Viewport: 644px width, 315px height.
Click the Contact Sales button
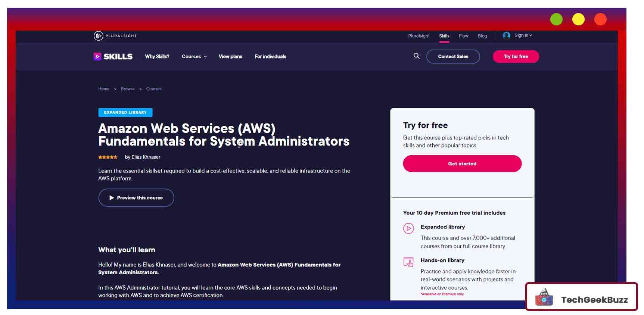point(453,57)
